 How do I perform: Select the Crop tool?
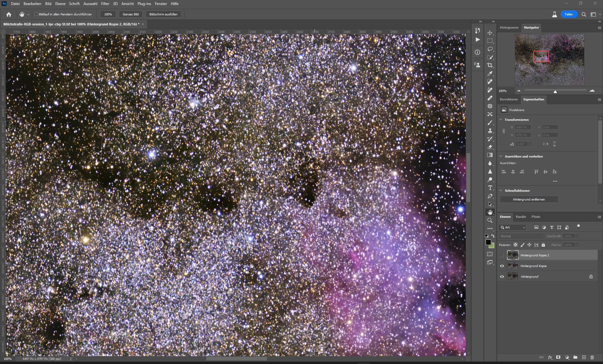coord(490,65)
